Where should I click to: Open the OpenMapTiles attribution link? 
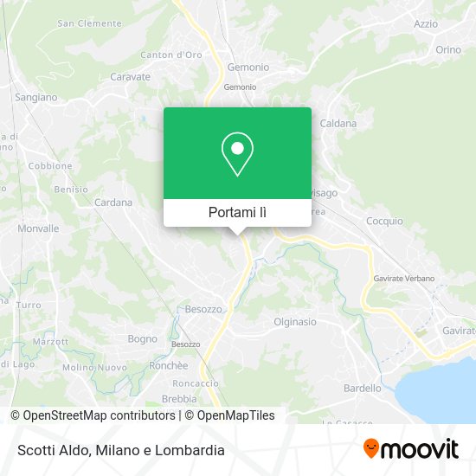(x=230, y=415)
